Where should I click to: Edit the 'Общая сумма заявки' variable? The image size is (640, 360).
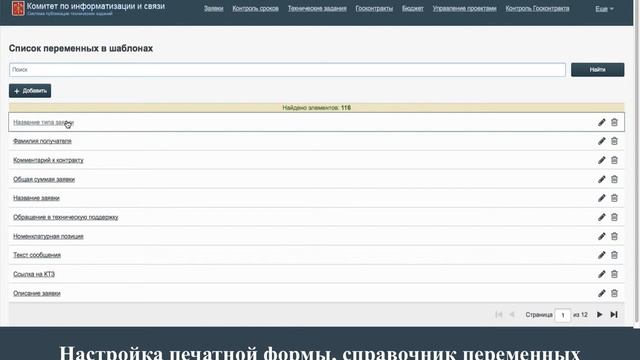(602, 179)
